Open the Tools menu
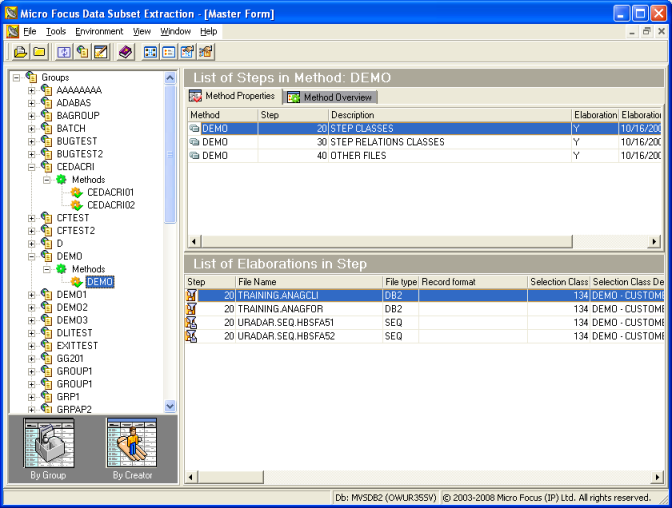 click(56, 32)
